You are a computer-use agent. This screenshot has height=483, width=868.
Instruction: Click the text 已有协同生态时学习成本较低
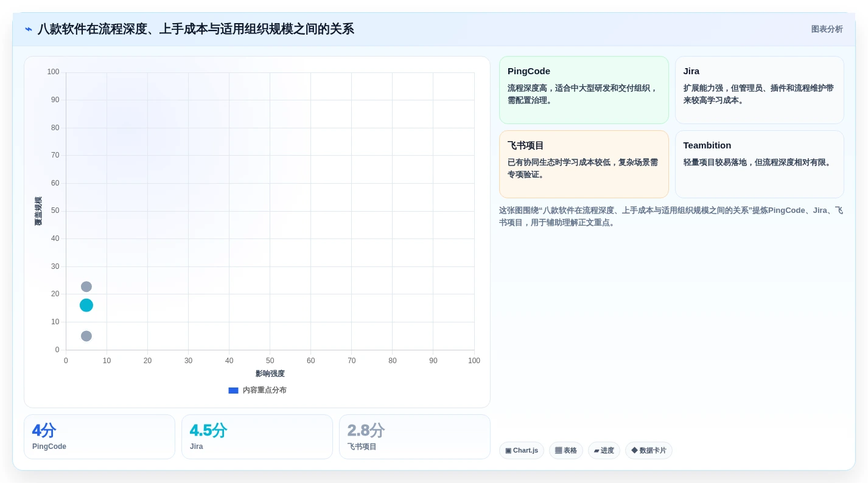pyautogui.click(x=583, y=169)
